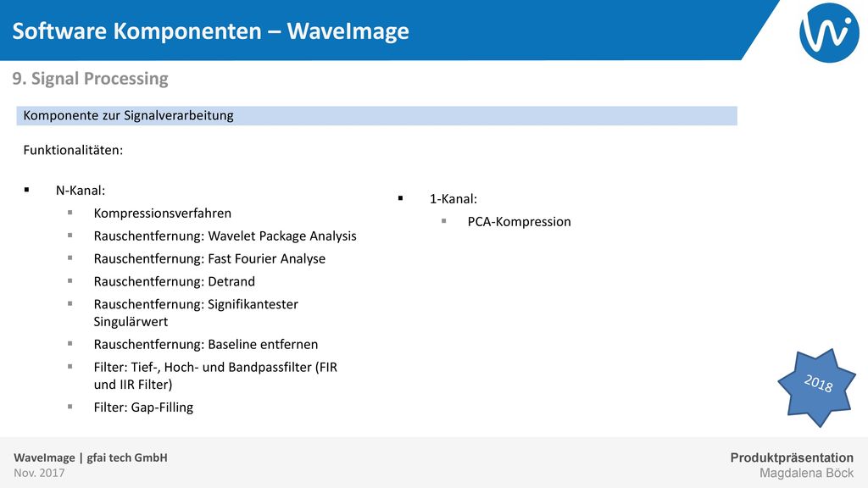
Task: Click the PCA-Kompression item
Action: pos(519,221)
